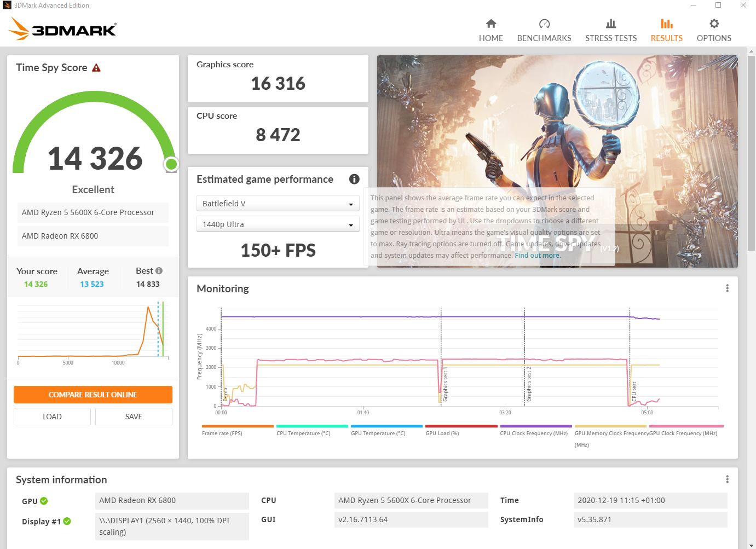
Task: Open the Options gear icon
Action: point(714,24)
